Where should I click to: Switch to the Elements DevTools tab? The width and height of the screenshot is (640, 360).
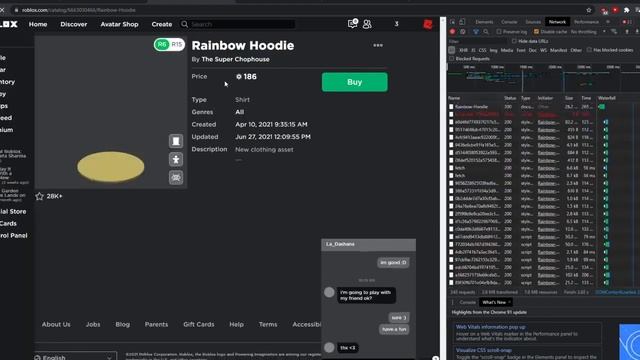(x=484, y=22)
